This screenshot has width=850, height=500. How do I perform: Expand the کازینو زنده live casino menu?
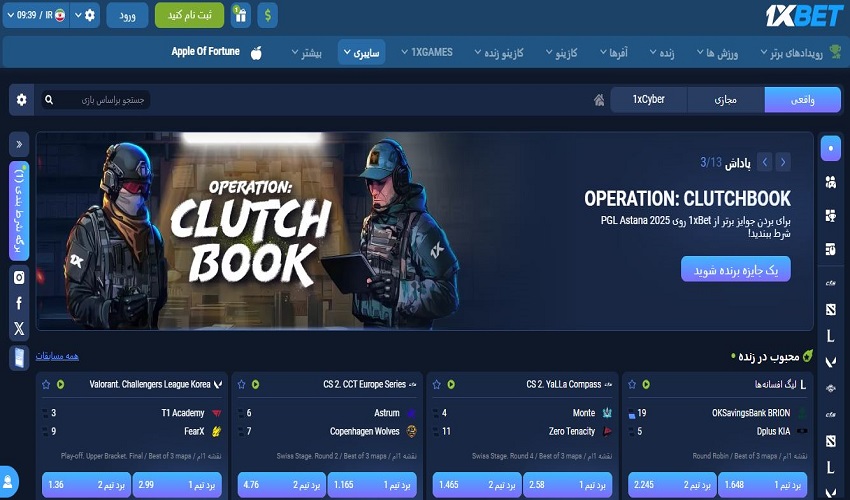pyautogui.click(x=499, y=53)
